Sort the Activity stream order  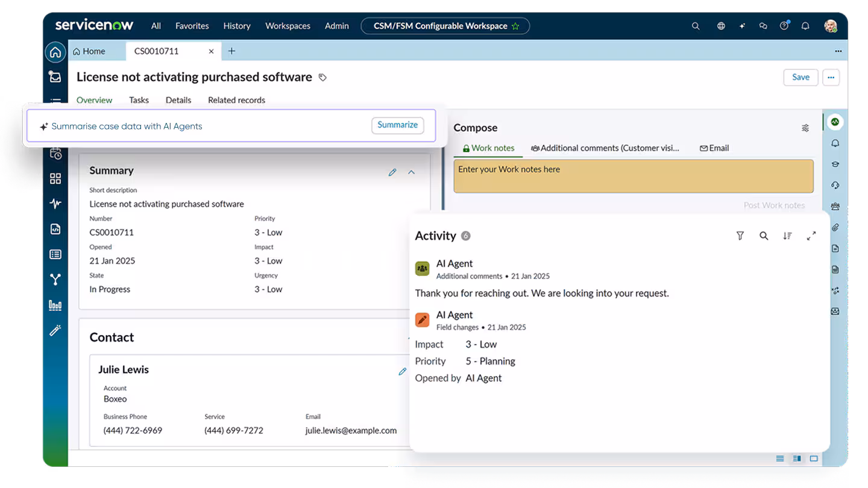click(x=787, y=236)
